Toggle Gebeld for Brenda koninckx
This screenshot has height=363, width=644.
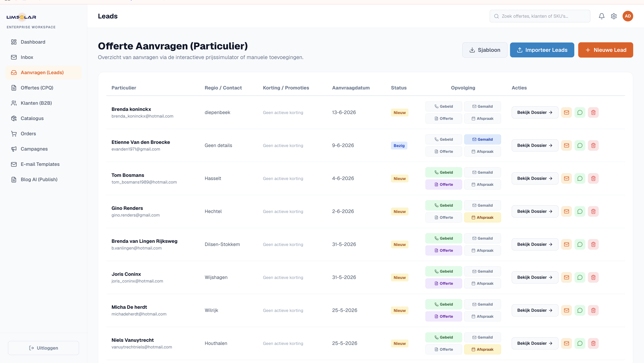coord(443,107)
